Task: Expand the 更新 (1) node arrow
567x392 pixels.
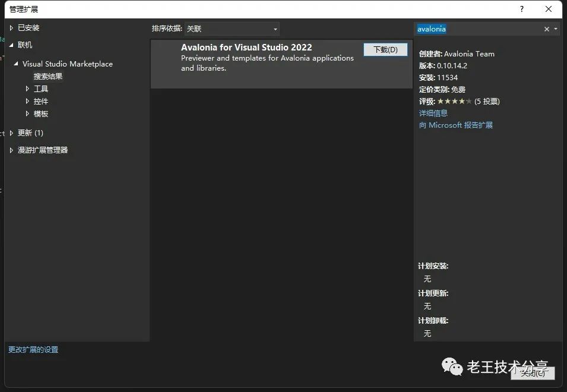Action: point(11,132)
